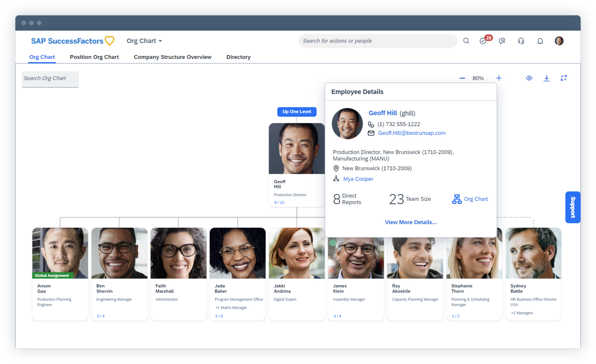Click the search magnifier icon
This screenshot has width=596, height=364.
coord(466,41)
